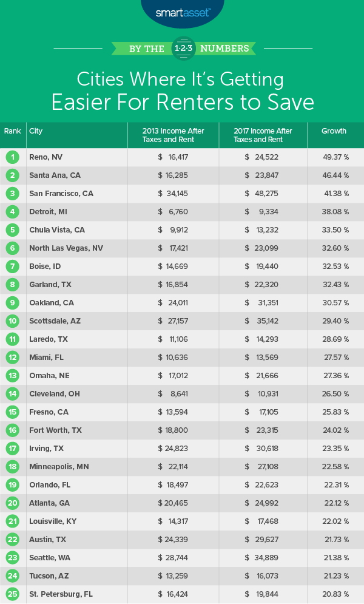
Task: Click the Growth column header
Action: click(334, 131)
